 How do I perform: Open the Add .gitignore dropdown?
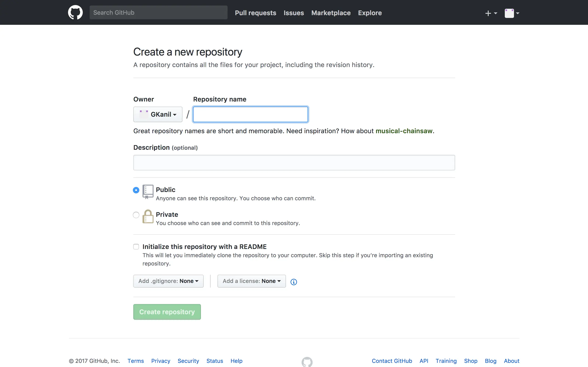[x=168, y=281]
